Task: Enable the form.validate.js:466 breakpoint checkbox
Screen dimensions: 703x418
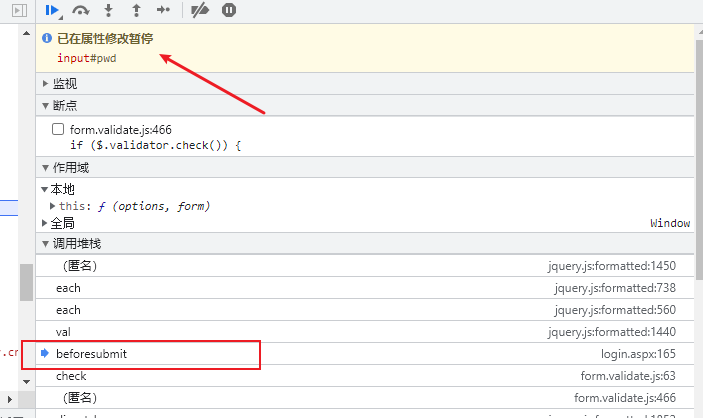Action: point(57,130)
